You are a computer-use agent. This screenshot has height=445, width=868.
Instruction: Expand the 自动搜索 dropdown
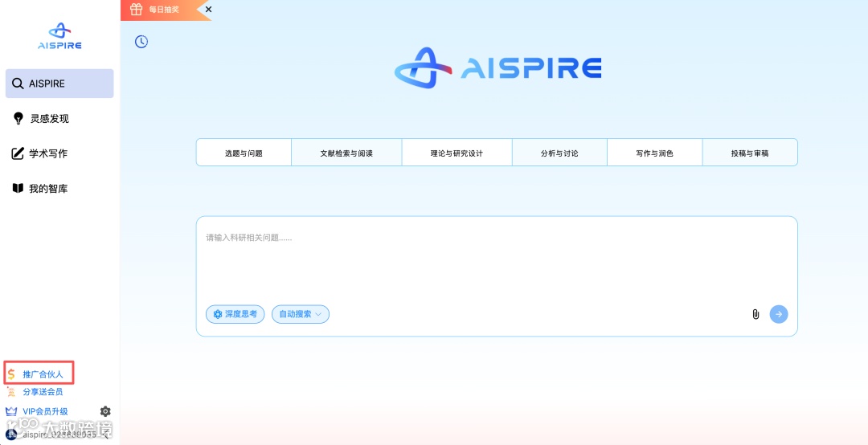click(301, 314)
